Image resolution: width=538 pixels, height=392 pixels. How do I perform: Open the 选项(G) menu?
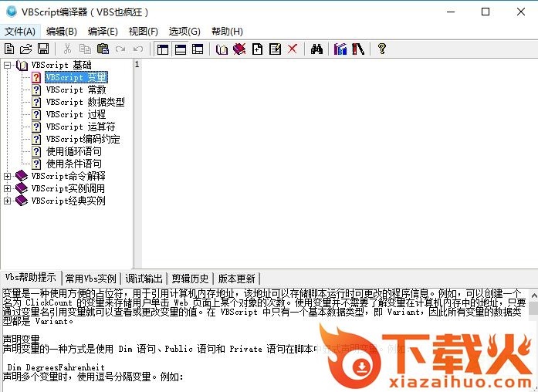184,32
